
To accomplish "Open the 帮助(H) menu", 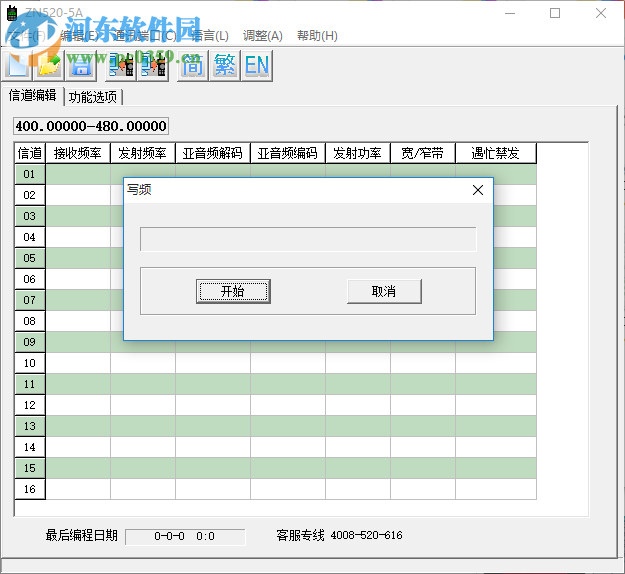I will [317, 36].
